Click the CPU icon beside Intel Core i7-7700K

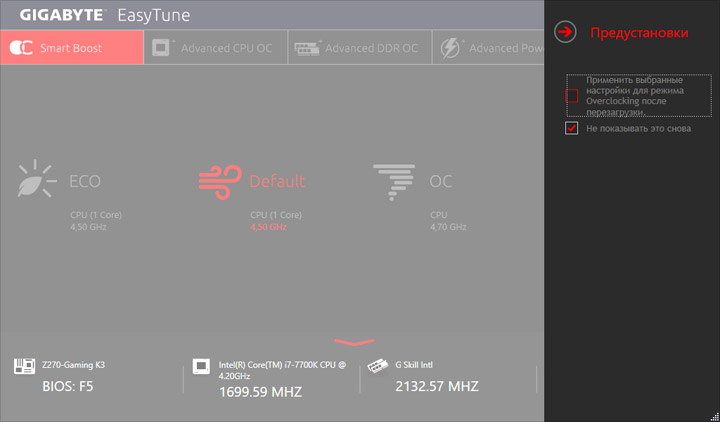[x=201, y=366]
